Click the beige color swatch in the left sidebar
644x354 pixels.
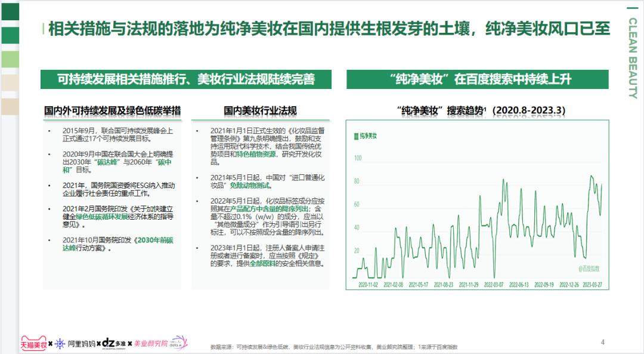(x=9, y=82)
